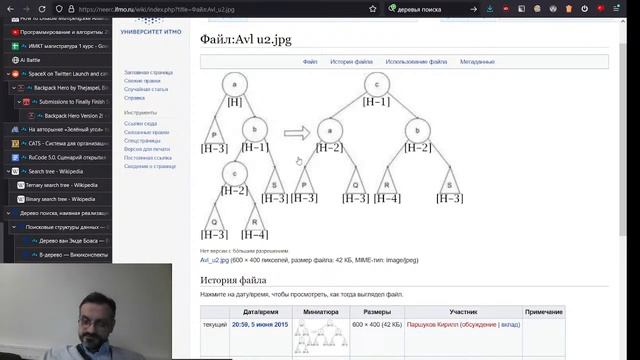Screen dimensions: 640x360
Task: Click the red extension icon before menu
Action: point(600,9)
